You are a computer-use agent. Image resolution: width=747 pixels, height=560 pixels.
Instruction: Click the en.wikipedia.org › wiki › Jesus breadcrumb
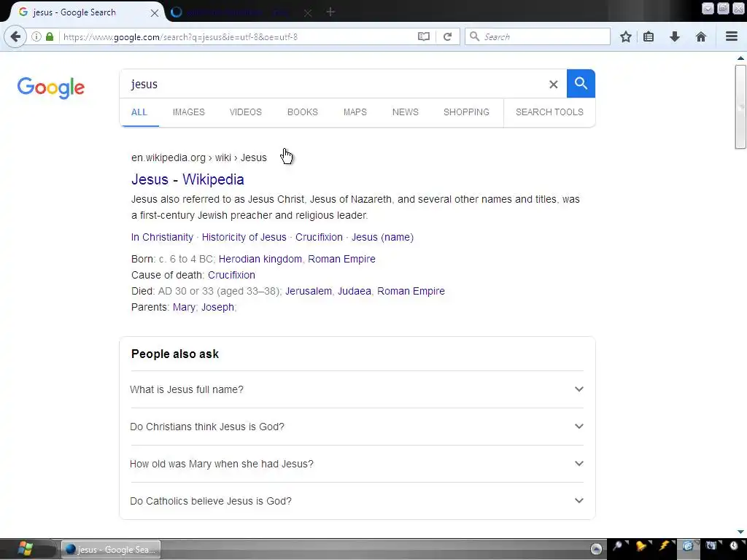click(x=199, y=157)
